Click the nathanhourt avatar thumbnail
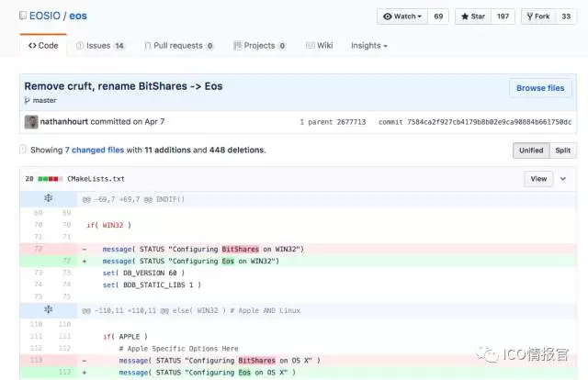This screenshot has height=380, width=588. [31, 122]
